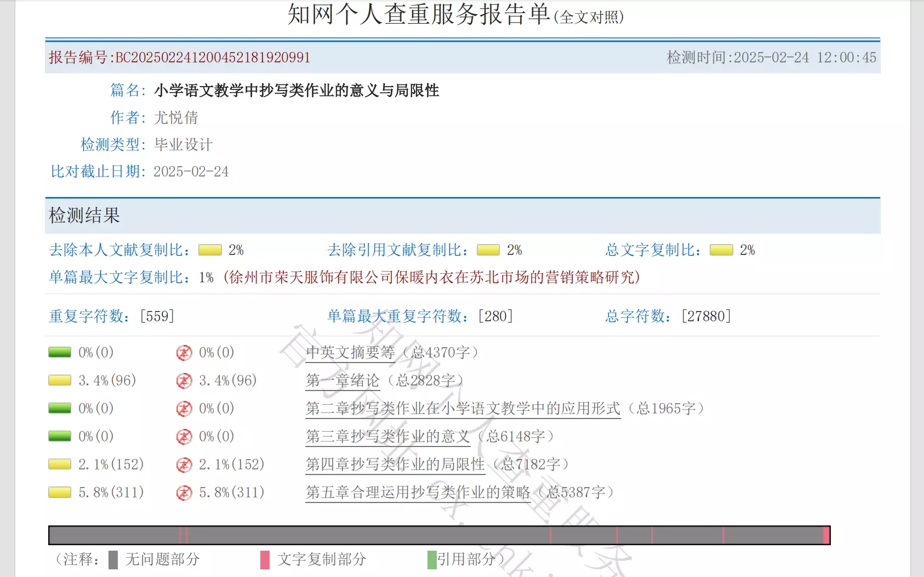
Task: Click the author name 尤悦倩
Action: coord(176,117)
